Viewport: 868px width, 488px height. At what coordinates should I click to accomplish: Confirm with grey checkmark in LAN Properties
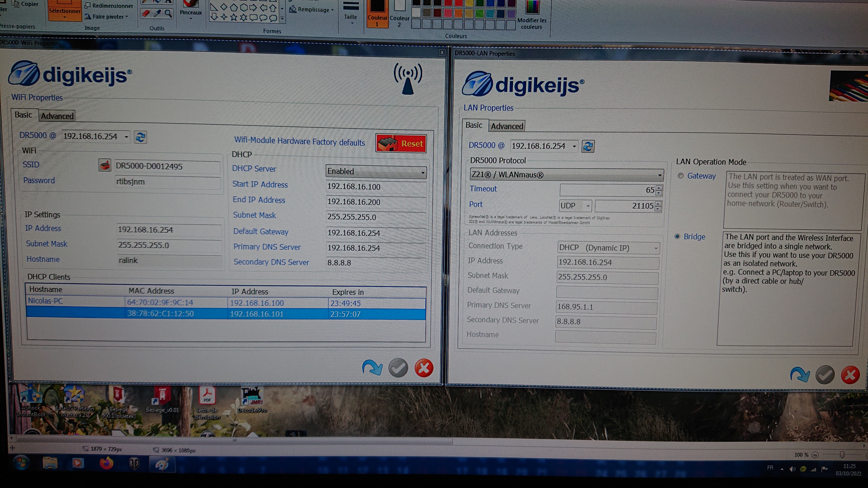click(x=825, y=375)
